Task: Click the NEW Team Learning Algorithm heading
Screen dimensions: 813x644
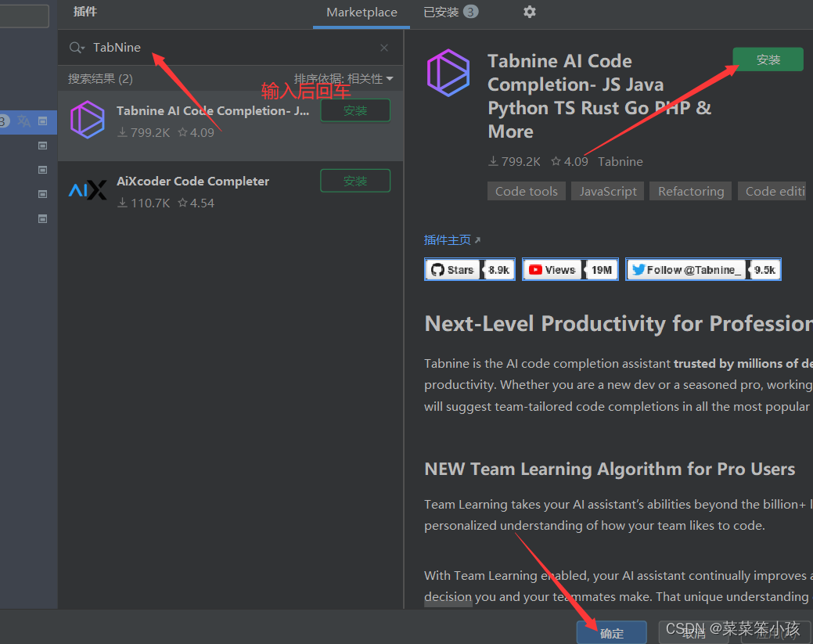Action: [610, 470]
